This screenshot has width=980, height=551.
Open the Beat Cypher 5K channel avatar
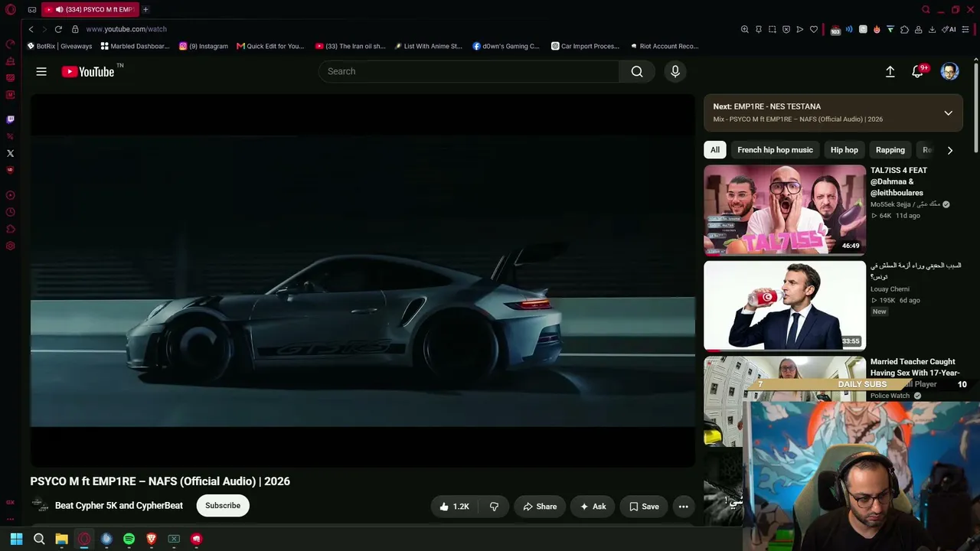39,506
